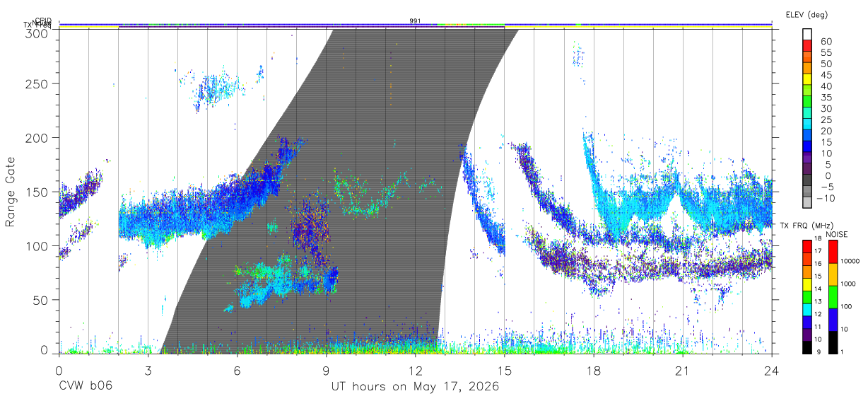
Task: Select the blue 15–20 degree elevation swatch
Action: [x=807, y=136]
